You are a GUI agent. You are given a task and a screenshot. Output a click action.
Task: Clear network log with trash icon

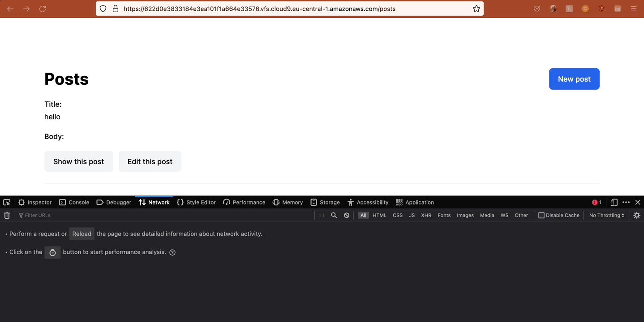pos(7,215)
